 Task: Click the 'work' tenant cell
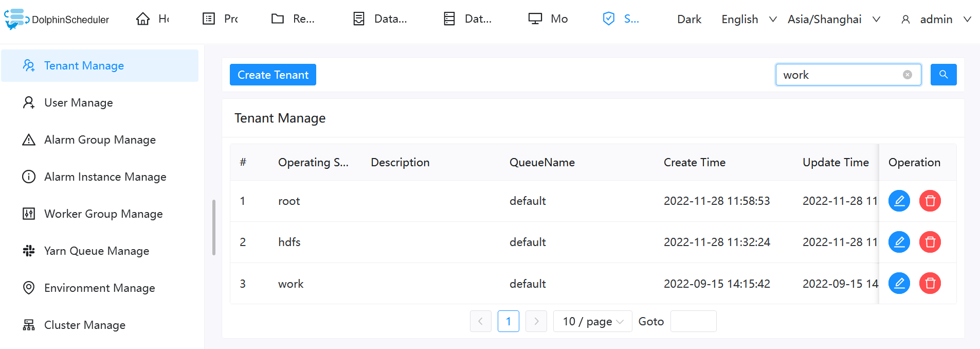click(x=291, y=284)
